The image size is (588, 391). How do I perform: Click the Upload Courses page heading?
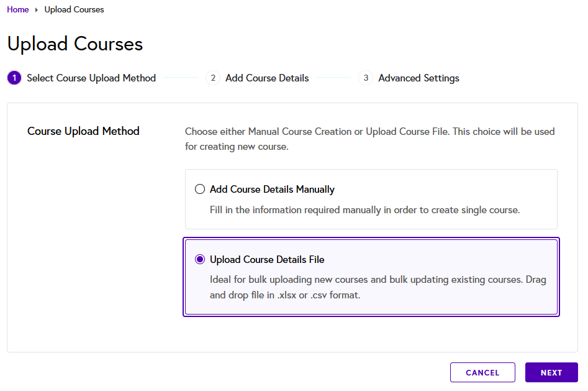pos(75,44)
